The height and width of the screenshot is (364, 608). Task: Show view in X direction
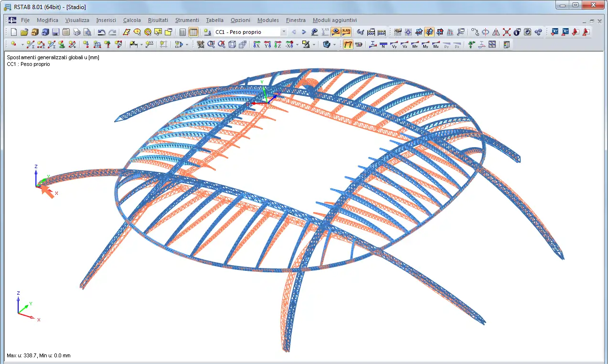tap(256, 45)
